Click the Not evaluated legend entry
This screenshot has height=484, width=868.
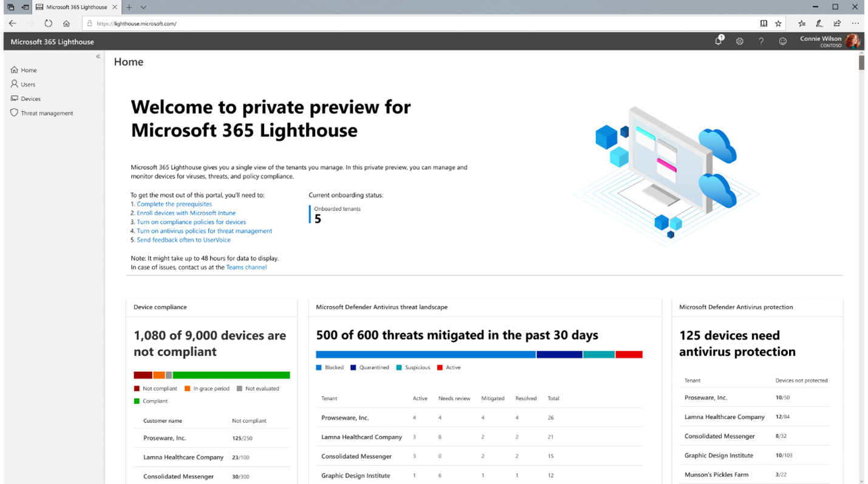[x=258, y=389]
